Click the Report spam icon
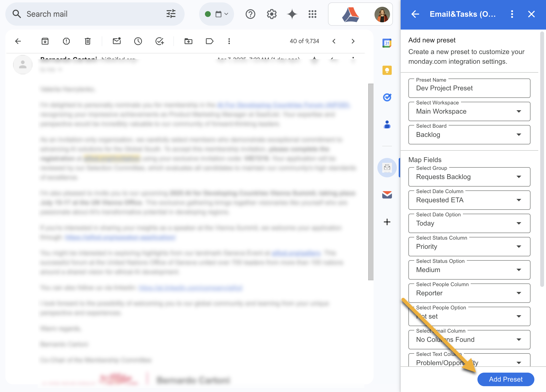This screenshot has width=546, height=392. coord(66,41)
